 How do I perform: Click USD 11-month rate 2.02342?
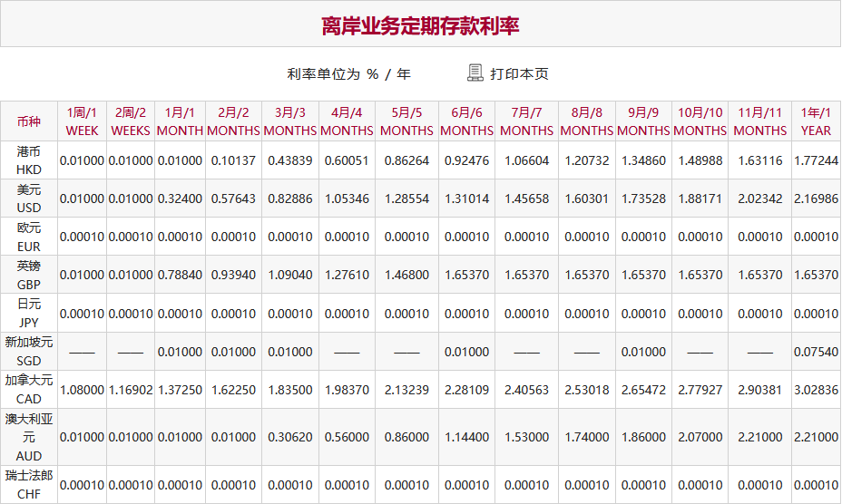click(x=759, y=199)
